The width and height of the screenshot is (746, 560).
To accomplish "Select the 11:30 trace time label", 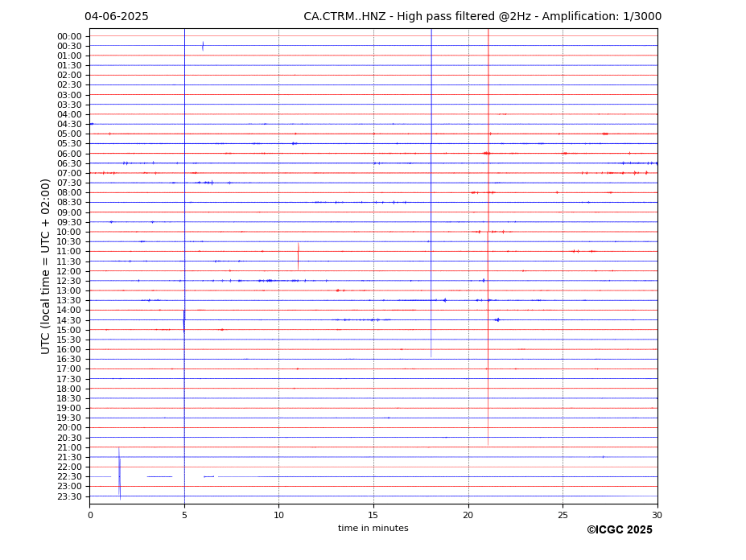I will [69, 261].
